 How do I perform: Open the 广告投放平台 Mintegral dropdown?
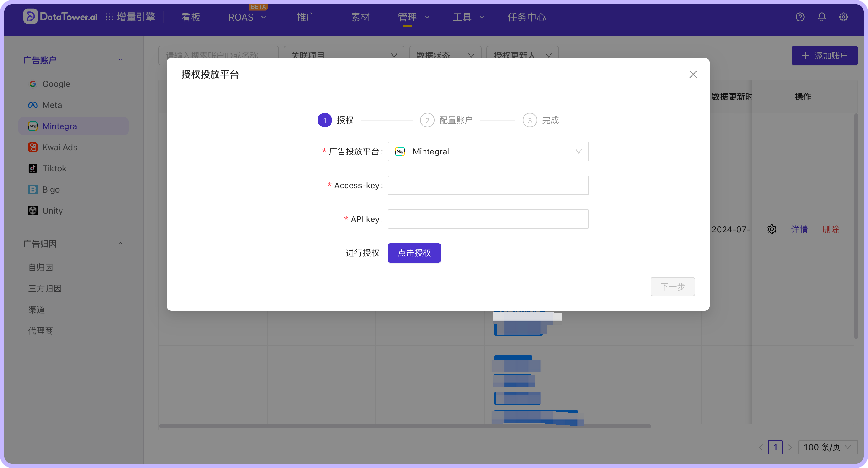click(488, 151)
